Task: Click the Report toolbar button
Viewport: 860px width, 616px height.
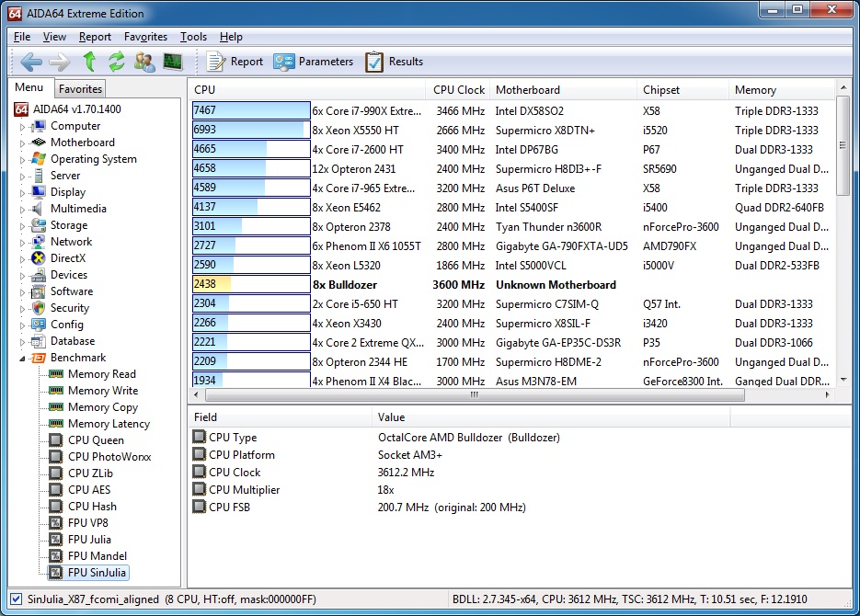Action: 235,62
